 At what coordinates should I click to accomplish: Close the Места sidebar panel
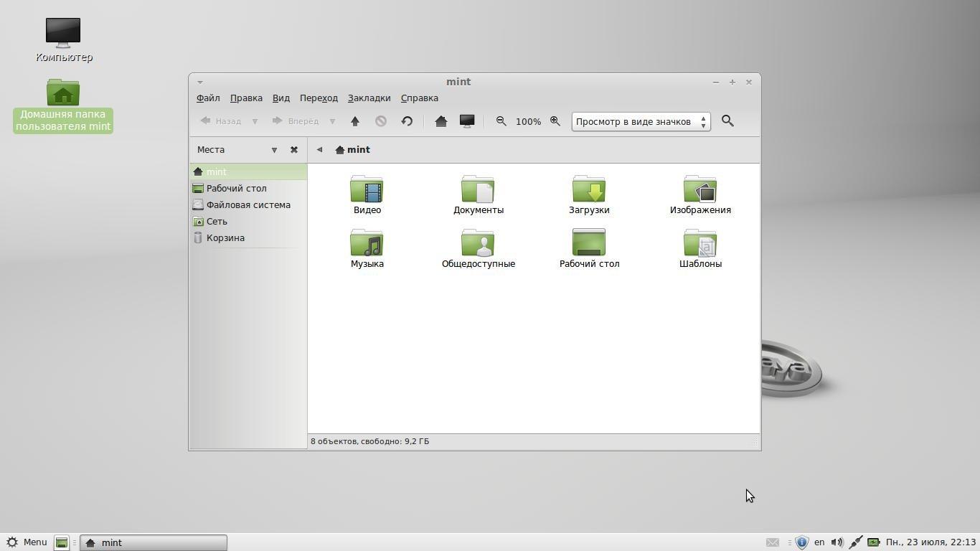pos(294,150)
